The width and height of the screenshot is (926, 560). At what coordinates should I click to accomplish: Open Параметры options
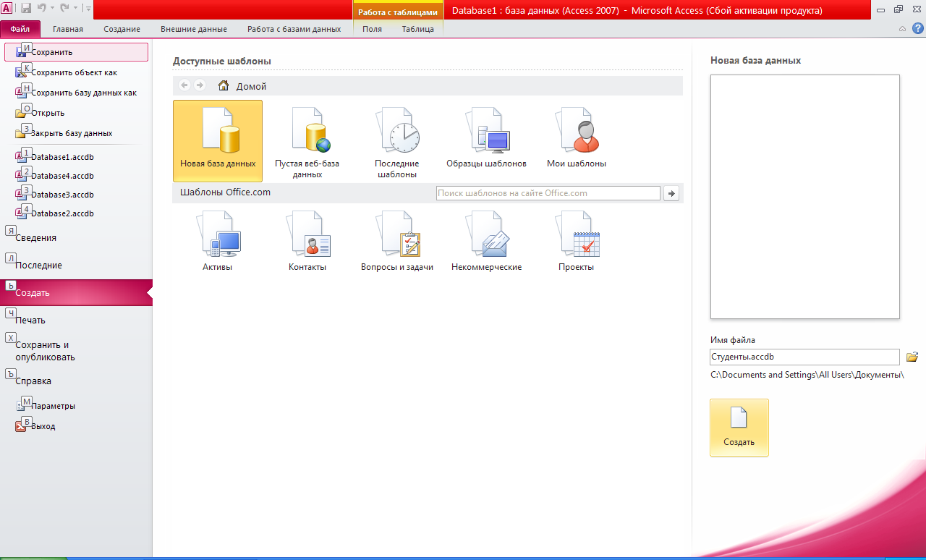click(x=76, y=406)
